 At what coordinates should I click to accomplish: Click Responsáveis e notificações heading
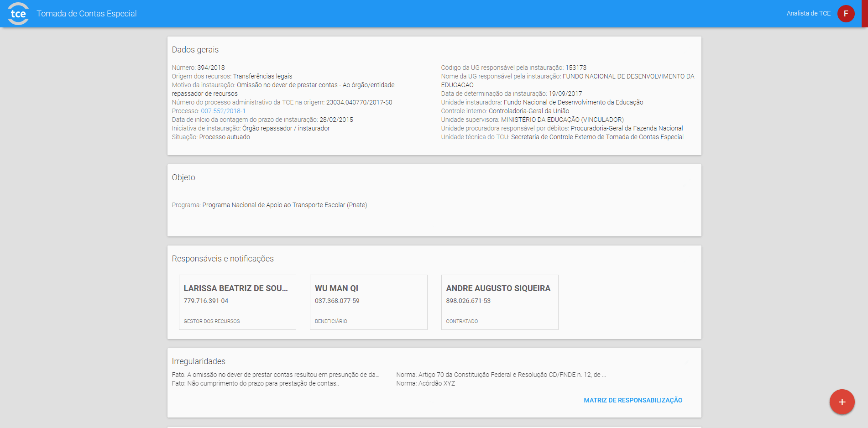click(223, 259)
